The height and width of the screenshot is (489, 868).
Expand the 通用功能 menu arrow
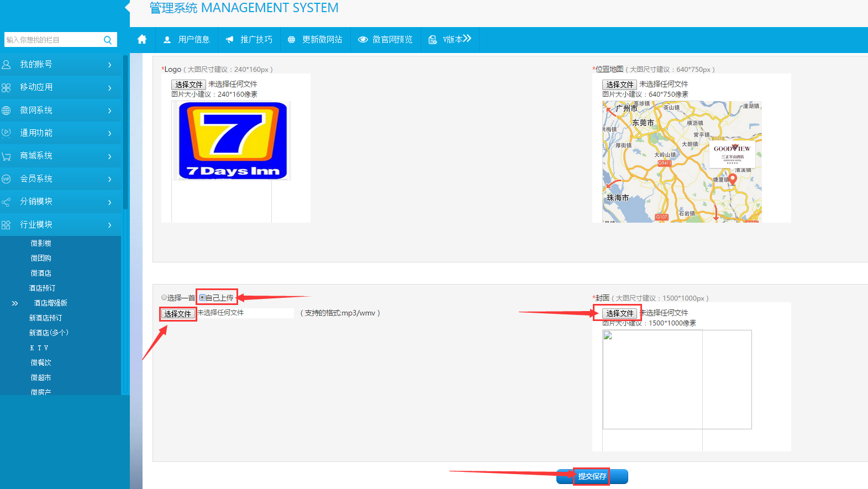click(109, 134)
